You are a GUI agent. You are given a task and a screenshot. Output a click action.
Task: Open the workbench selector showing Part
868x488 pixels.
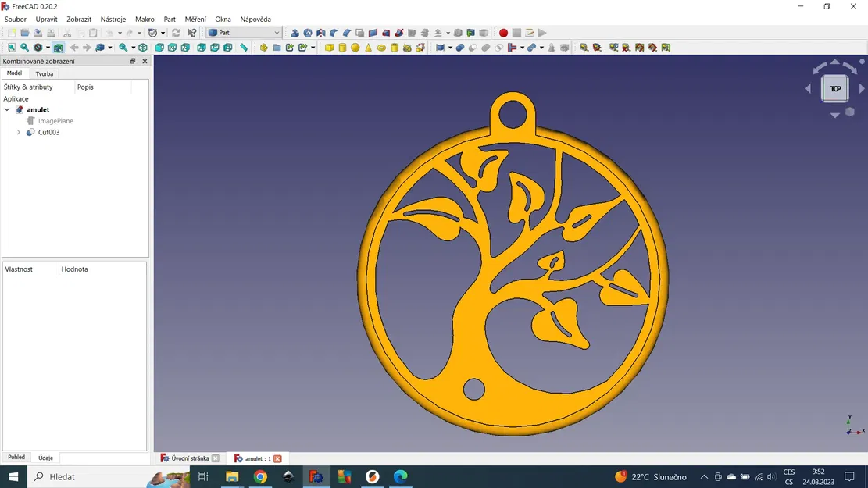(x=242, y=33)
